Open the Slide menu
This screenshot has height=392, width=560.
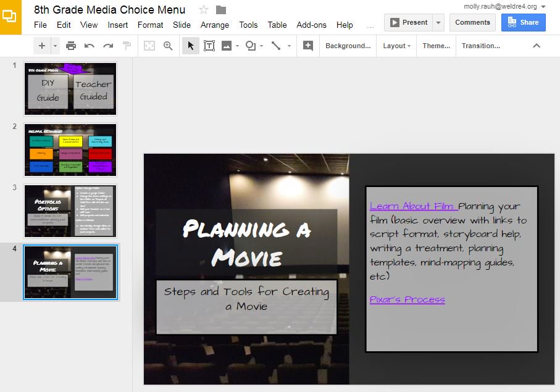(182, 25)
